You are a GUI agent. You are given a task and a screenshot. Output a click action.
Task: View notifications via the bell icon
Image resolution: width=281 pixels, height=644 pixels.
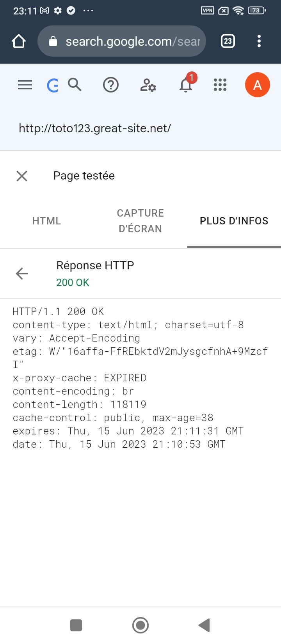click(x=186, y=85)
